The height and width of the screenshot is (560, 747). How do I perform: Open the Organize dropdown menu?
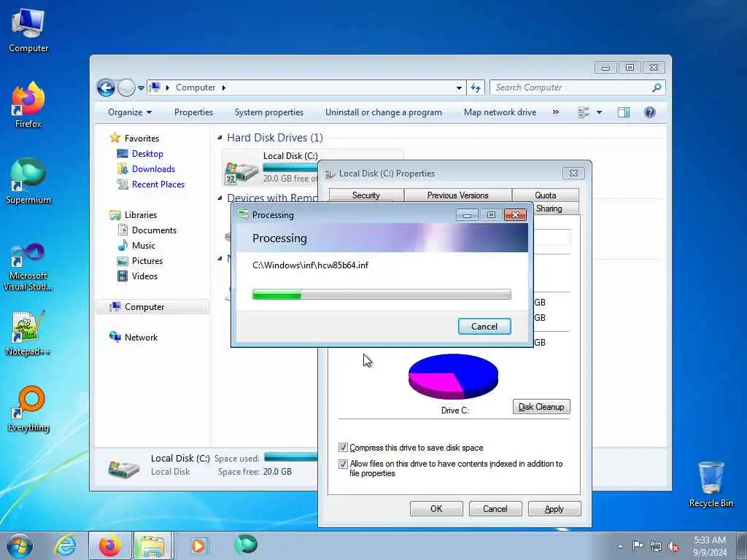tap(130, 112)
